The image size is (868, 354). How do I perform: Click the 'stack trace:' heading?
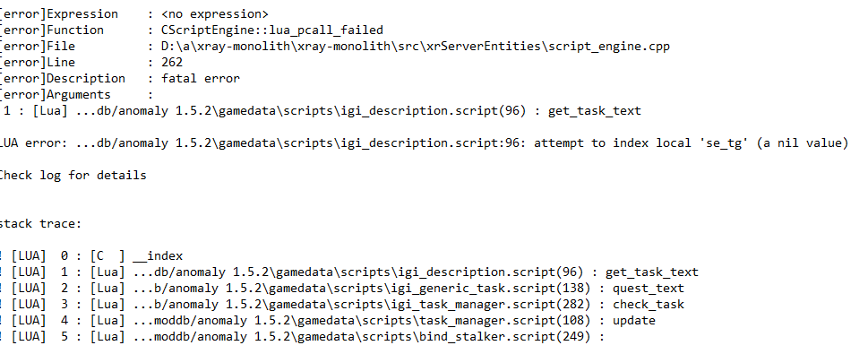click(x=40, y=224)
